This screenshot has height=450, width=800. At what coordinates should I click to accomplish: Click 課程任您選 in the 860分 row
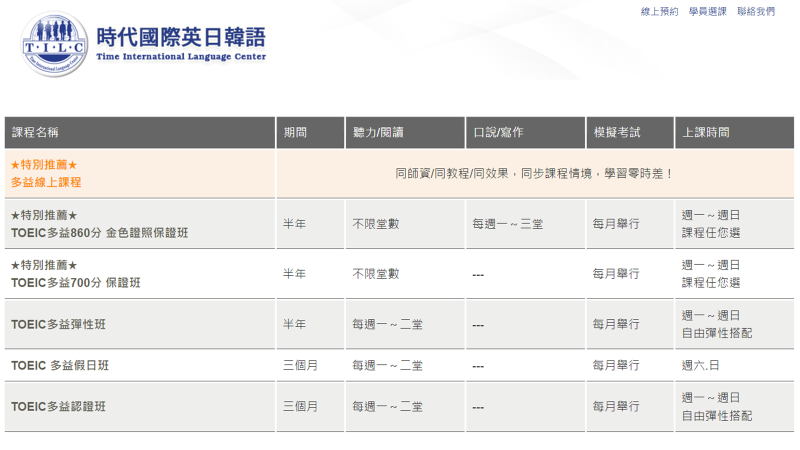[x=711, y=233]
